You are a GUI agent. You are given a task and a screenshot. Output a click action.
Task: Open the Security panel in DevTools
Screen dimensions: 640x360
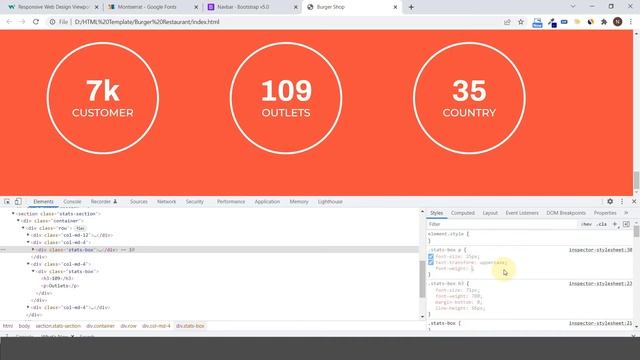(195, 202)
